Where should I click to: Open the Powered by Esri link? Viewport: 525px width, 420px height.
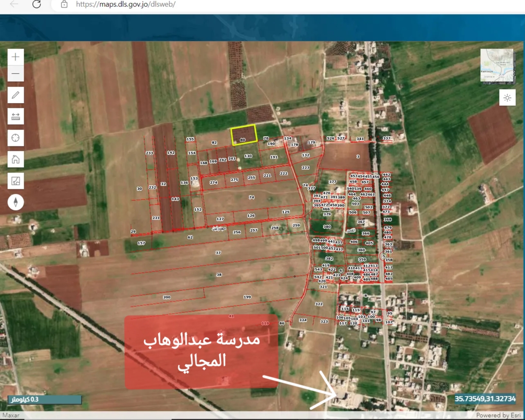coord(498,416)
